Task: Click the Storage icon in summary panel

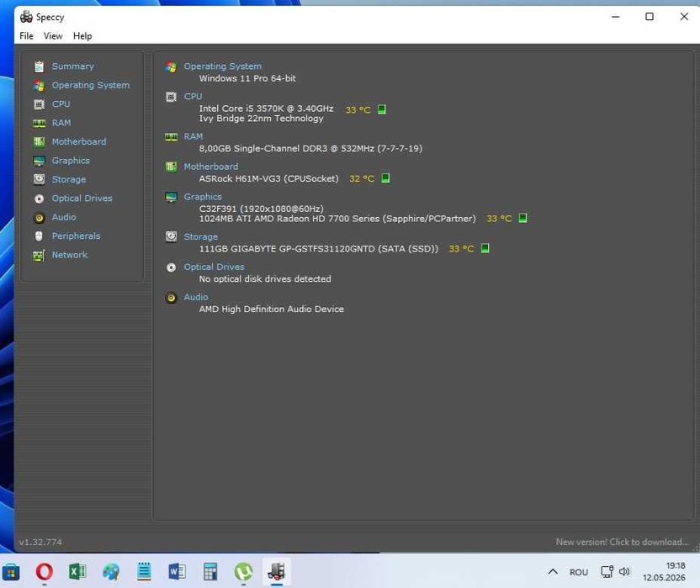Action: 171,237
